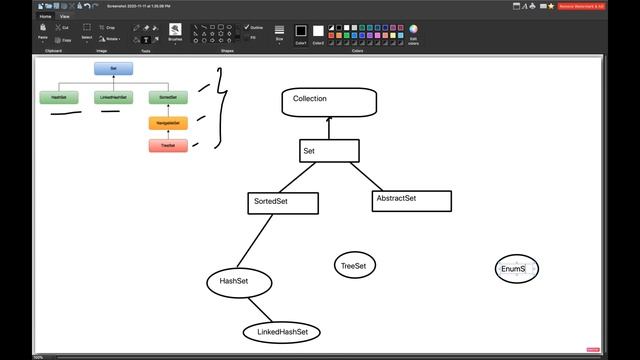Image resolution: width=640 pixels, height=360 pixels.
Task: Click the gold star icon
Action: tap(551, 6)
